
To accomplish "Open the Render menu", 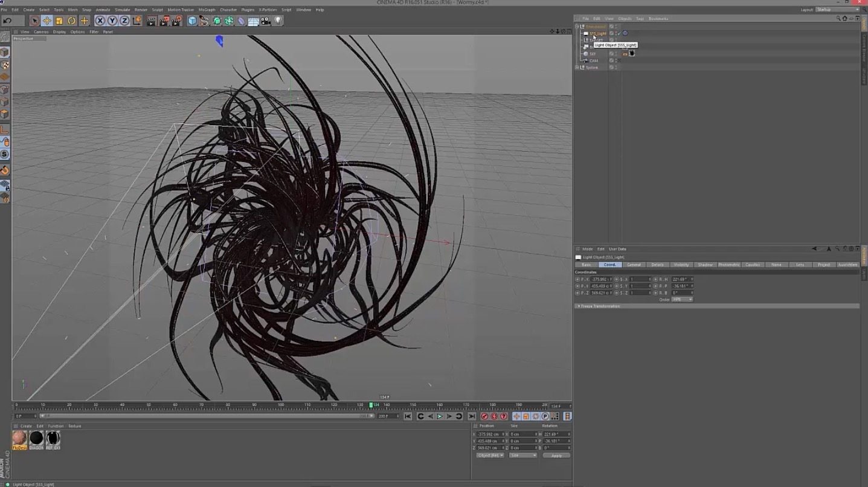I will (141, 10).
